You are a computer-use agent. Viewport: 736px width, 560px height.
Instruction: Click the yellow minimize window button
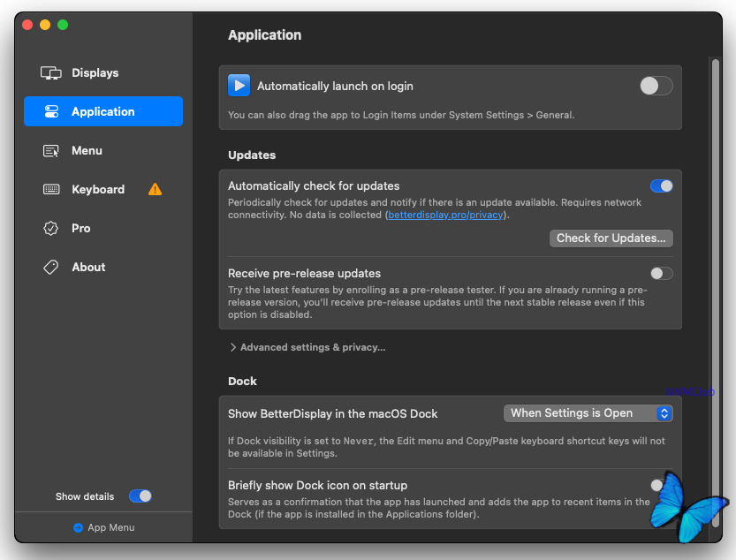45,25
